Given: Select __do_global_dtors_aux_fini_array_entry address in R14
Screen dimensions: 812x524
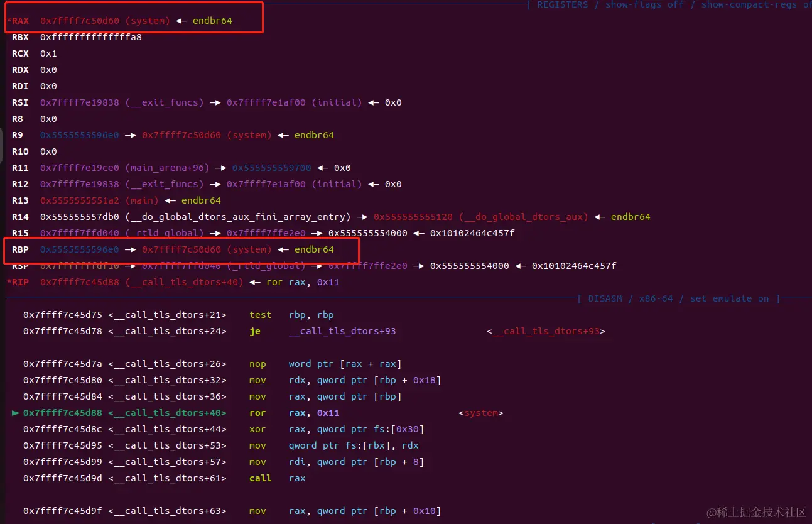Looking at the screenshot, I should pos(195,217).
